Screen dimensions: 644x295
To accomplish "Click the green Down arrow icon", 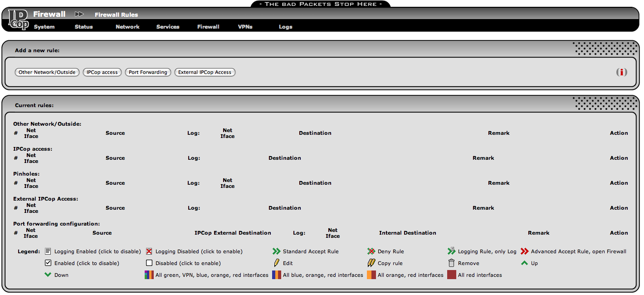I will tap(47, 275).
